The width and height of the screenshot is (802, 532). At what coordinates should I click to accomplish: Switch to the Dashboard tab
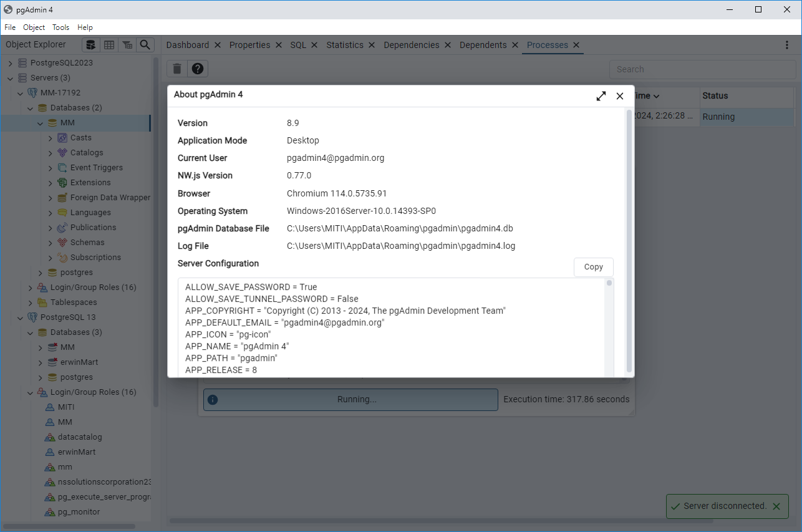click(187, 45)
